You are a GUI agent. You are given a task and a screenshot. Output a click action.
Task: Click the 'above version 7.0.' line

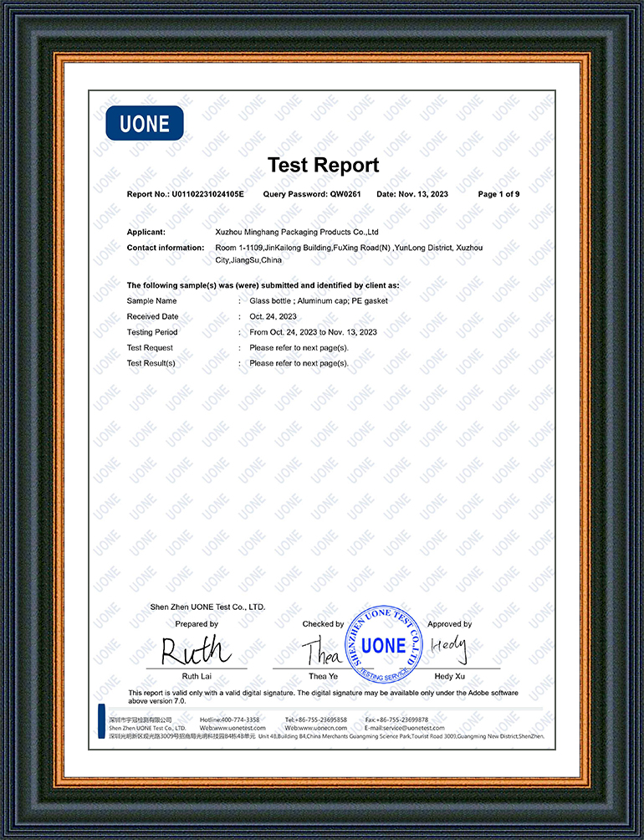coord(157,701)
